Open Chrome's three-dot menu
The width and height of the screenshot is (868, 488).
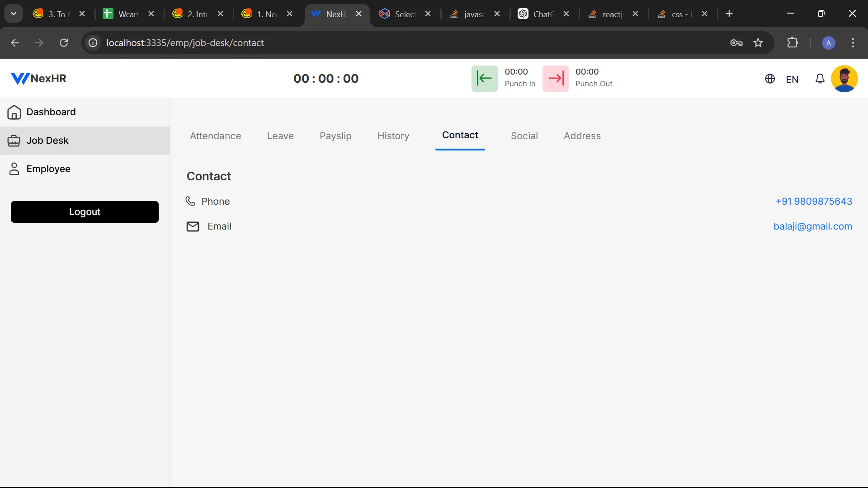(x=853, y=43)
